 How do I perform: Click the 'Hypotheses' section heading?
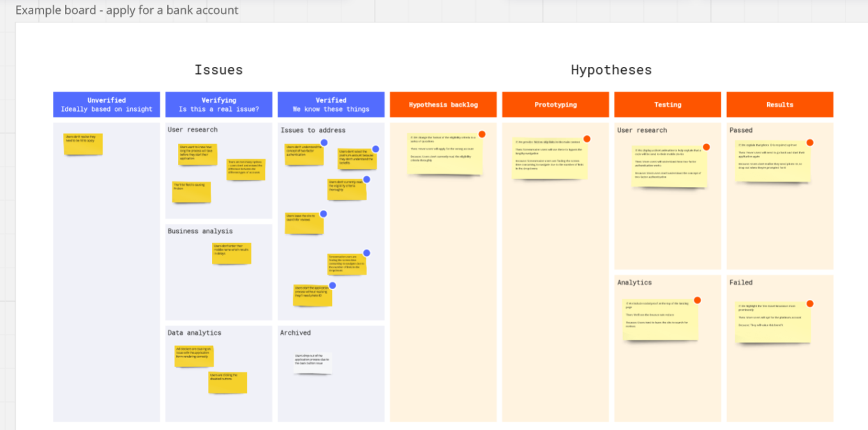(611, 70)
